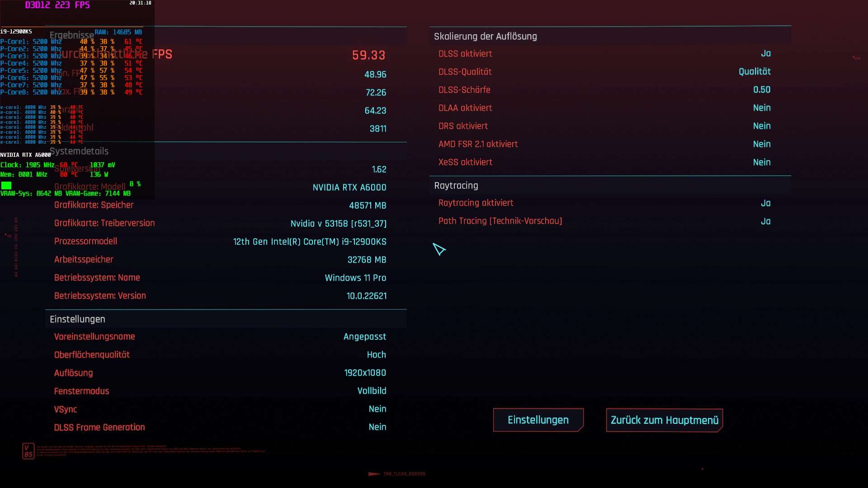Click the overlay clock time display

point(140,3)
